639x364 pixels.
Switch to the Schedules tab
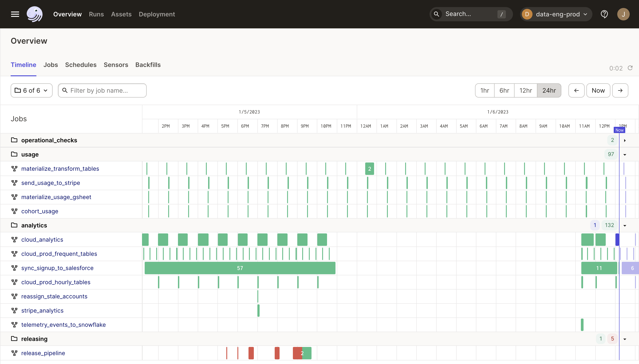tap(81, 65)
